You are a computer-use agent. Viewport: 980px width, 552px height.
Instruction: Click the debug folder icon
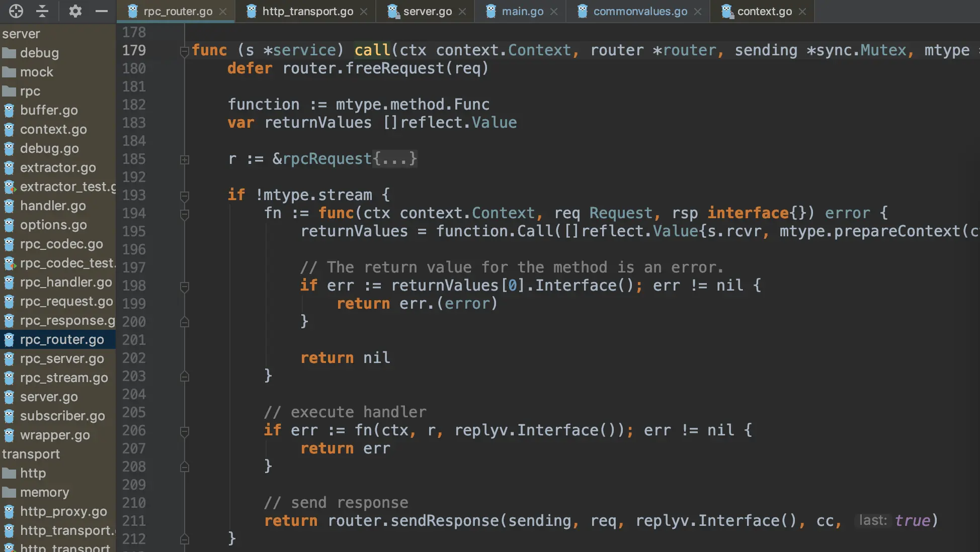tap(9, 53)
